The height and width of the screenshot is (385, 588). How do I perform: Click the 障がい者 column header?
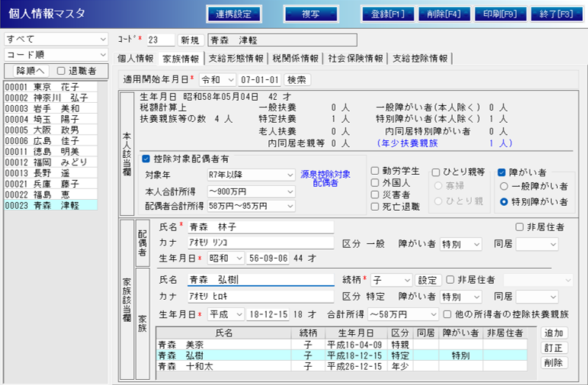click(461, 333)
